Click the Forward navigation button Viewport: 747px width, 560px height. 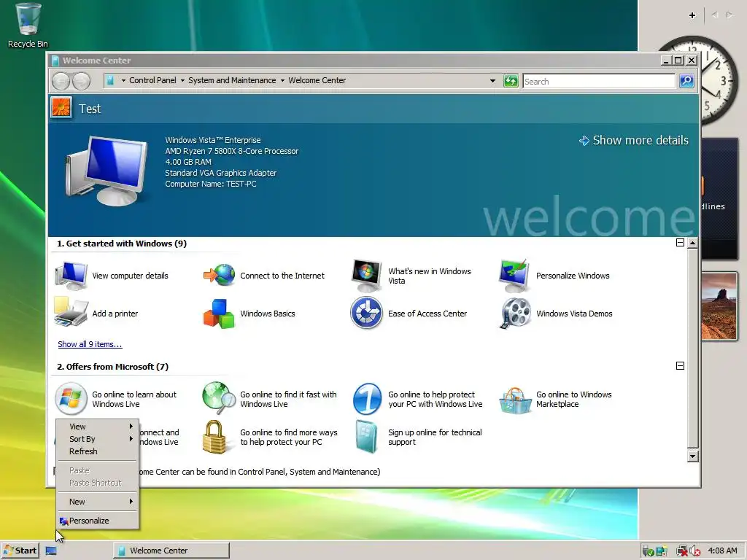click(x=81, y=81)
